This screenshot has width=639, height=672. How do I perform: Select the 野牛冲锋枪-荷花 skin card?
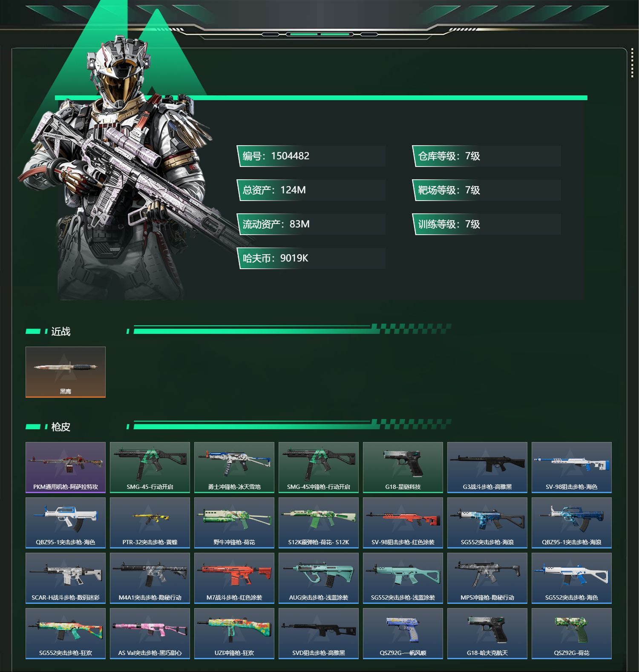(234, 523)
